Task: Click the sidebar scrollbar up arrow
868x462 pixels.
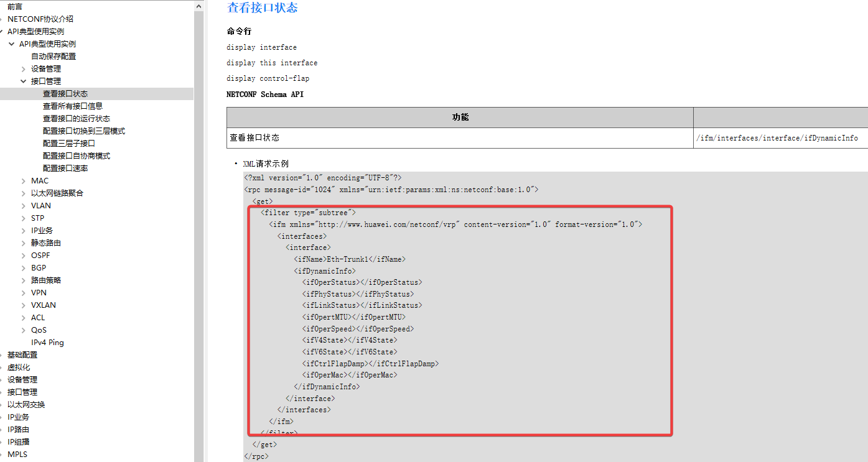Action: coord(198,6)
